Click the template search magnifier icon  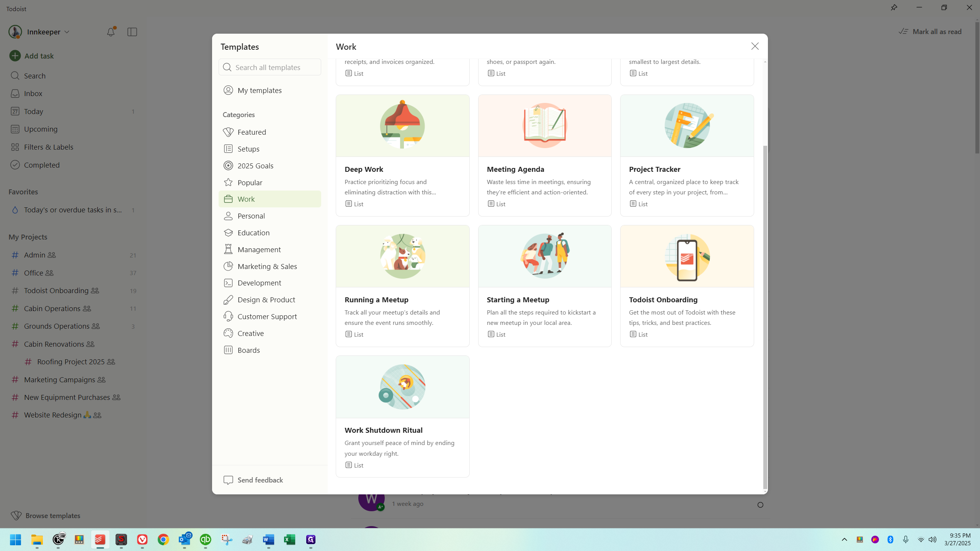point(227,67)
